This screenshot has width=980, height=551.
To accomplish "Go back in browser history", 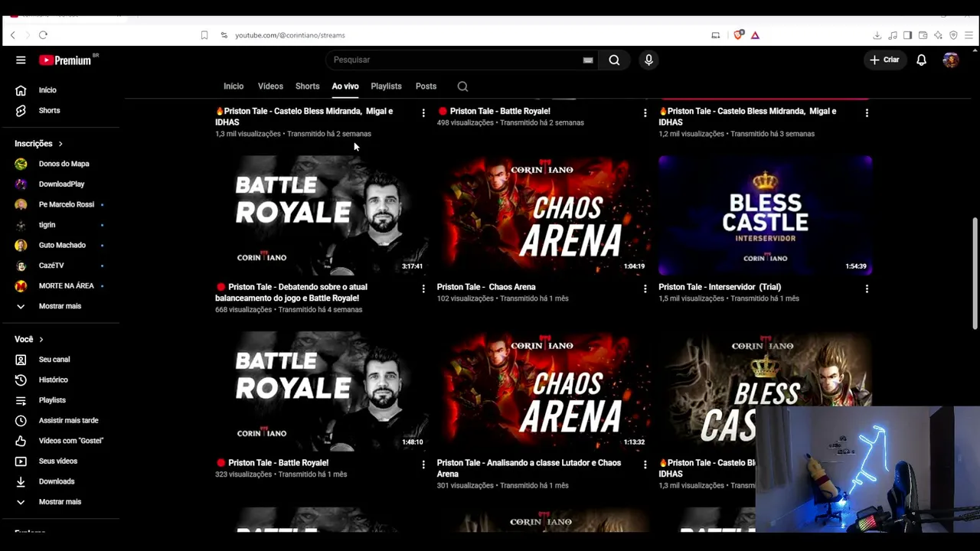I will 12,35.
